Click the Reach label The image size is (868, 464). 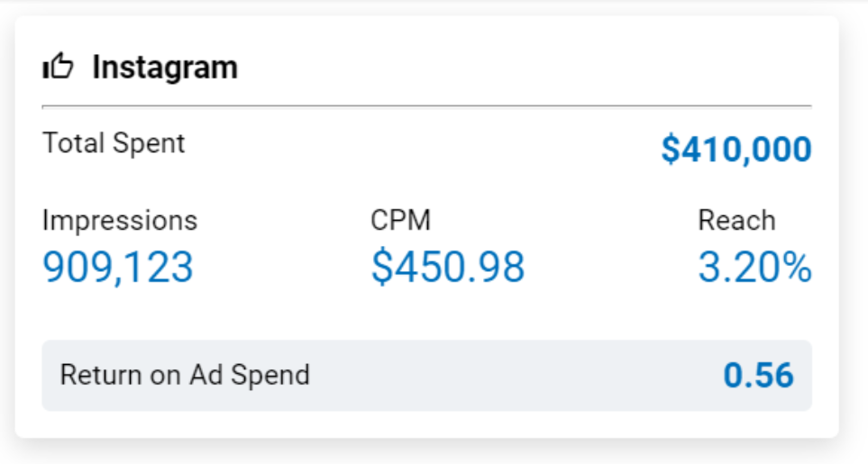pyautogui.click(x=736, y=221)
